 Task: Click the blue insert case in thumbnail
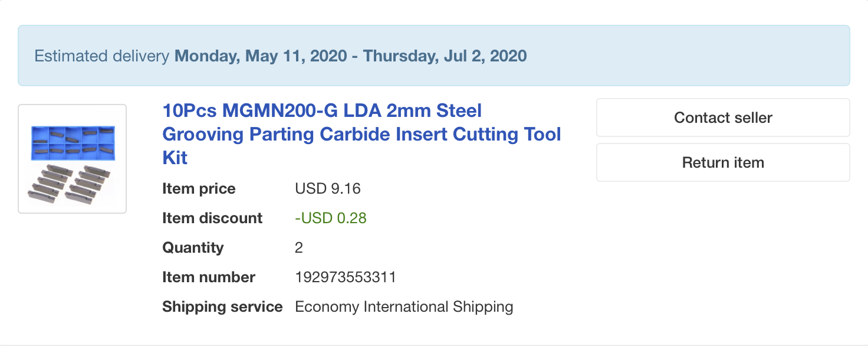point(73,143)
